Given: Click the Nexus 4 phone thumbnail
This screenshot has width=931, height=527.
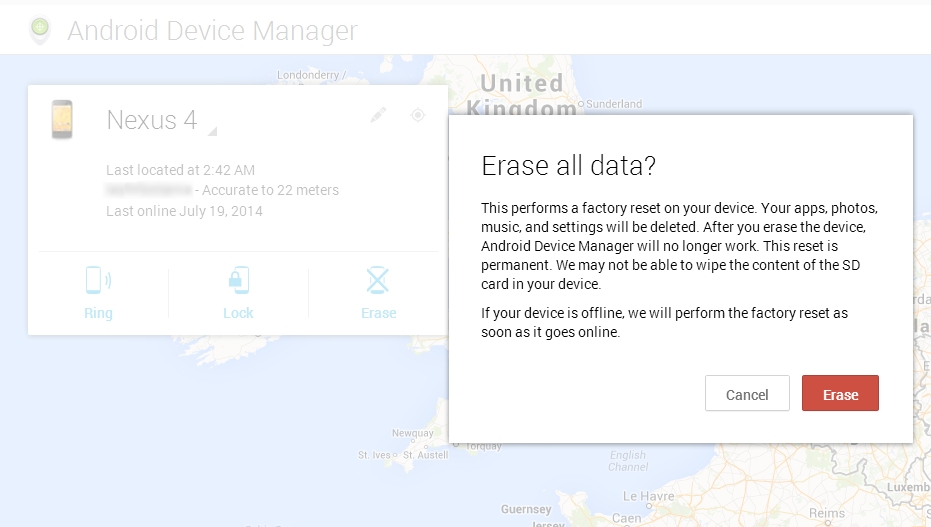Looking at the screenshot, I should pos(62,119).
